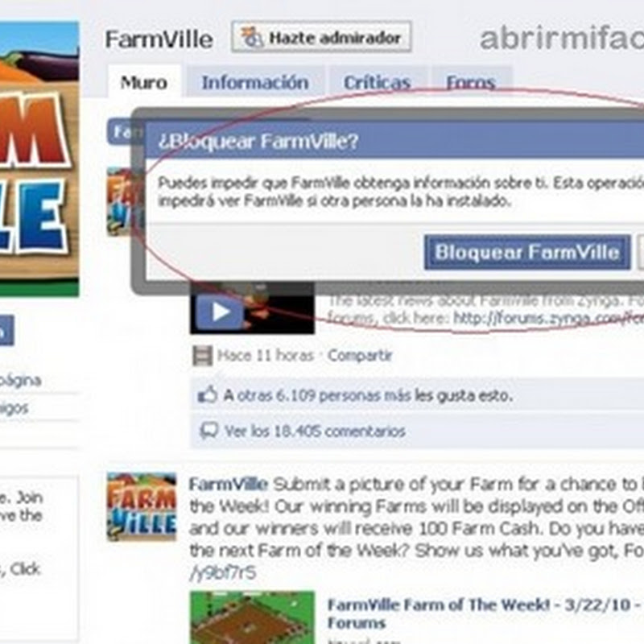
Task: Select the Críticas tab
Action: pos(377,82)
